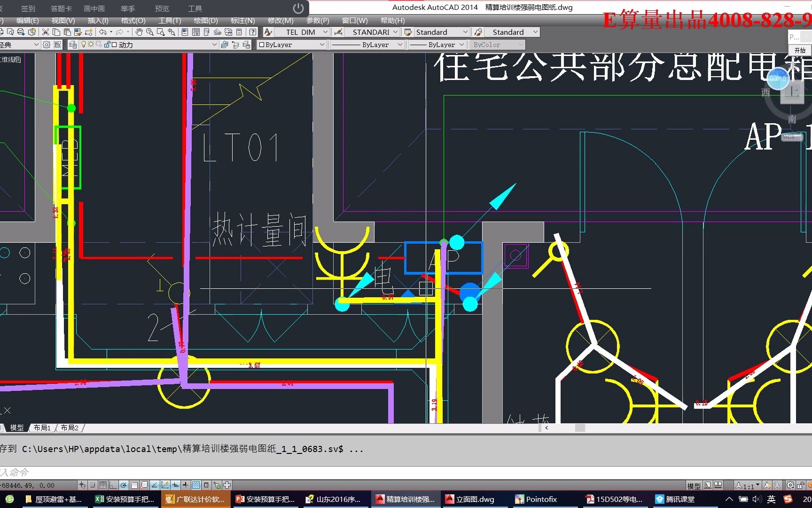The width and height of the screenshot is (812, 508).
Task: Click the 答题卡 button in overlay bar
Action: tap(61, 8)
